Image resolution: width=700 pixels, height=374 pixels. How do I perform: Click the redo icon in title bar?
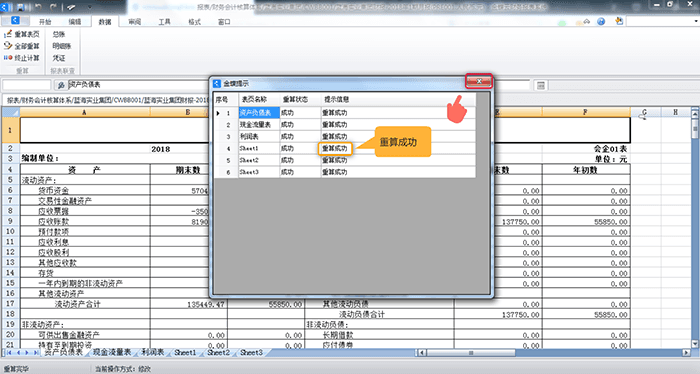[x=54, y=7]
